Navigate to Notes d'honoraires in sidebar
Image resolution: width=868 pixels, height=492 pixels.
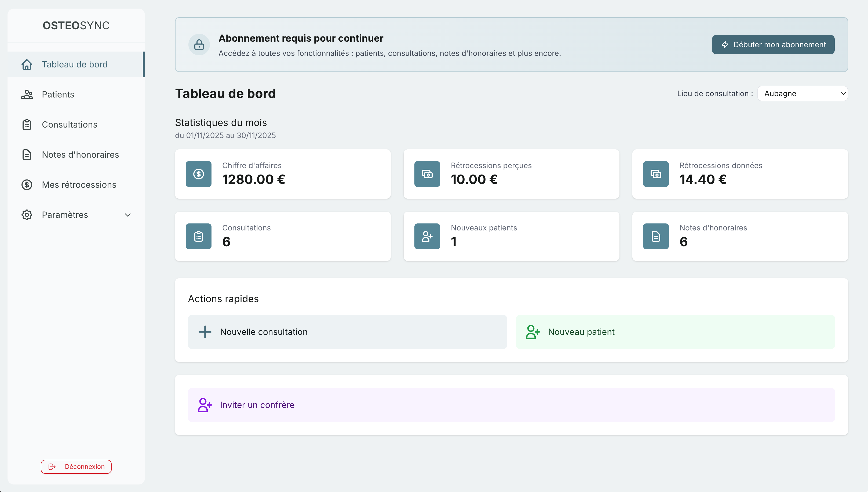click(80, 154)
